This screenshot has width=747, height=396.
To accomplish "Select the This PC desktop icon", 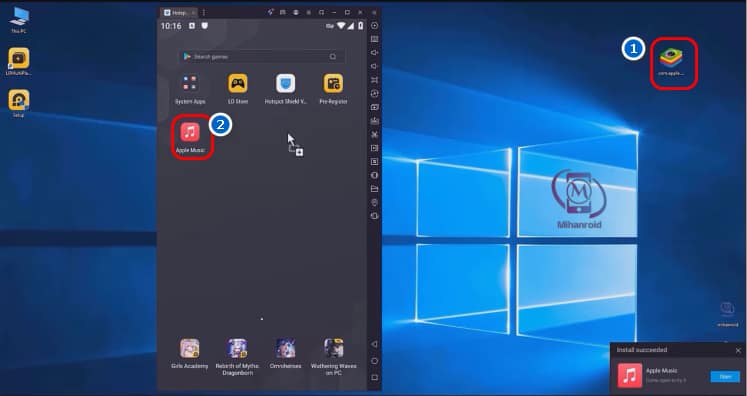I will [x=19, y=20].
